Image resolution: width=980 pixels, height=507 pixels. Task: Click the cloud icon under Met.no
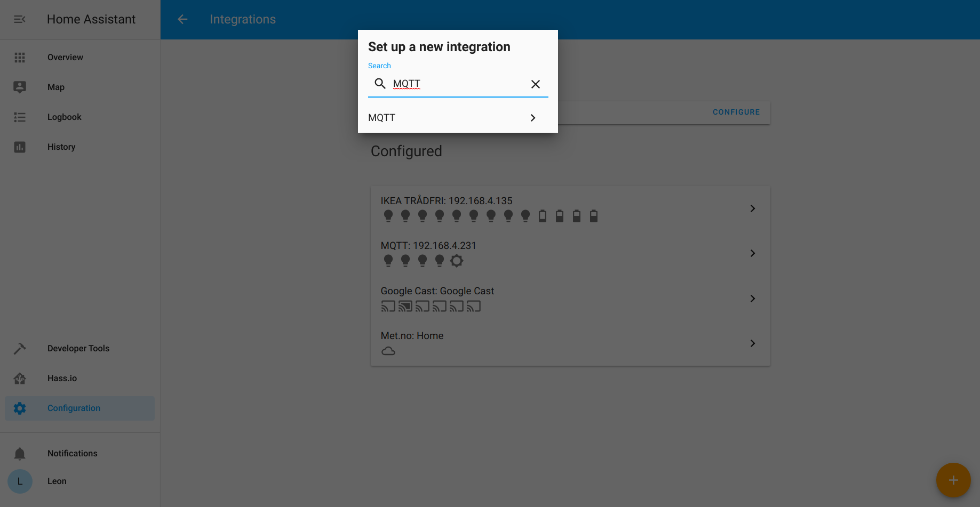pyautogui.click(x=388, y=351)
